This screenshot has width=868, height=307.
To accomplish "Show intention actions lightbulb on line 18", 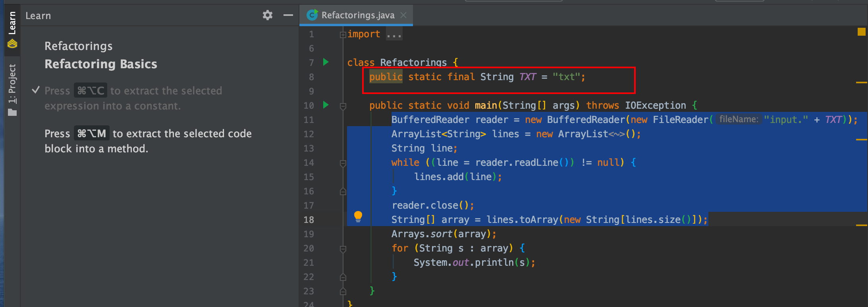I will [x=358, y=217].
